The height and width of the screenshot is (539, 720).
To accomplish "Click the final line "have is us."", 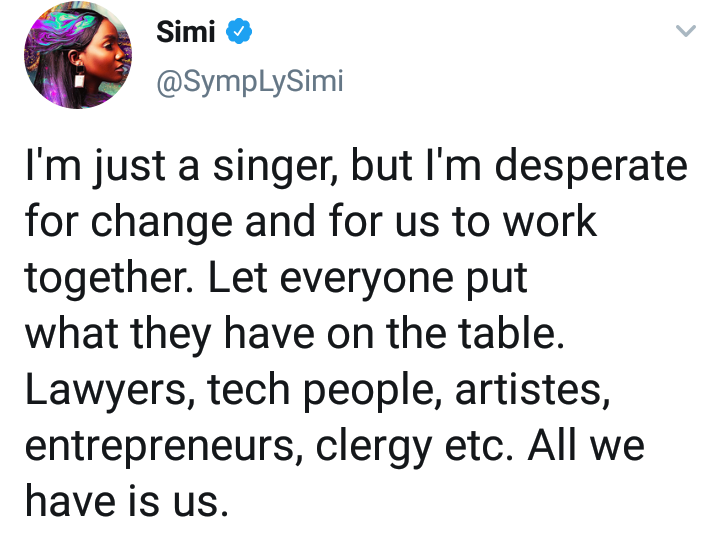I will click(127, 501).
